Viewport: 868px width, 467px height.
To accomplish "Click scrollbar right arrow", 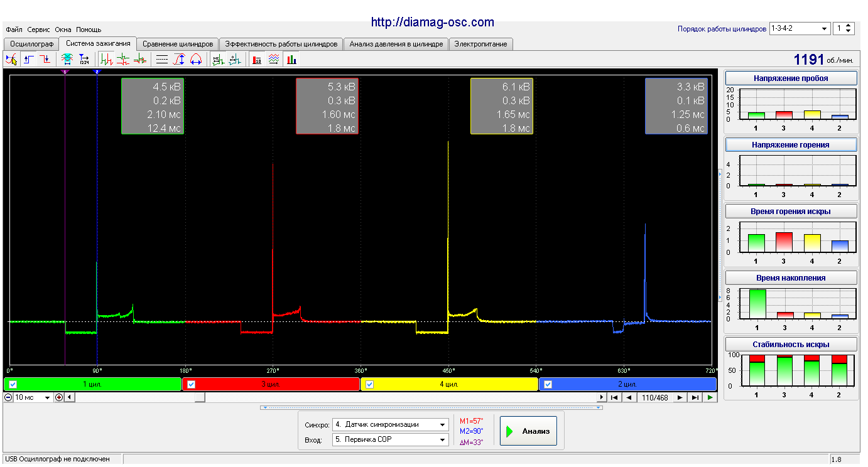I will [x=601, y=397].
